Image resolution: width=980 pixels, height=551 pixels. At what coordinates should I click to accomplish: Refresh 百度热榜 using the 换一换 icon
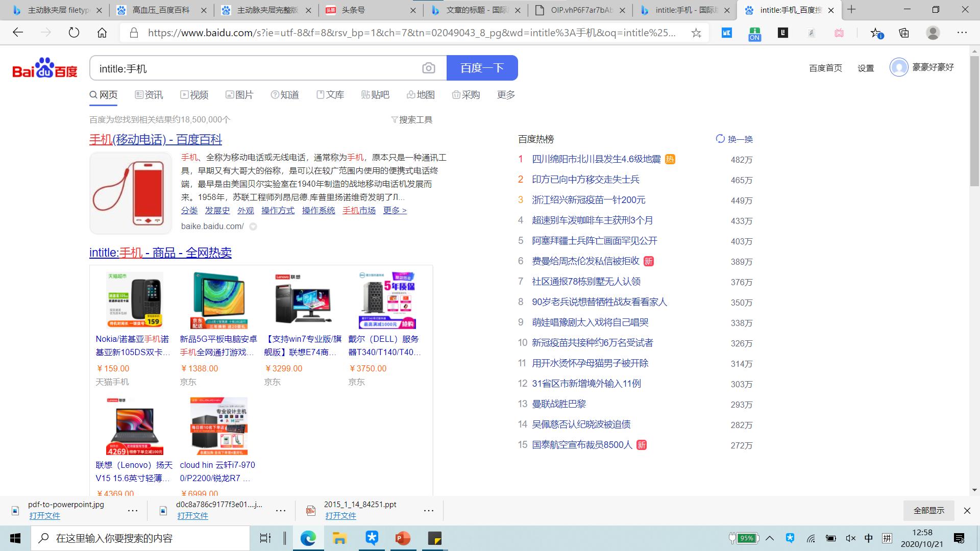pos(720,139)
